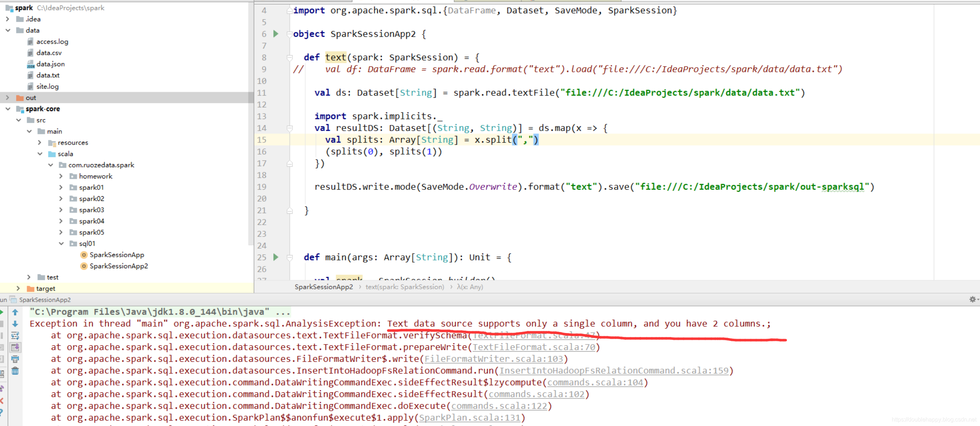The image size is (980, 426).
Task: Select data.json file in project tree
Action: (50, 64)
